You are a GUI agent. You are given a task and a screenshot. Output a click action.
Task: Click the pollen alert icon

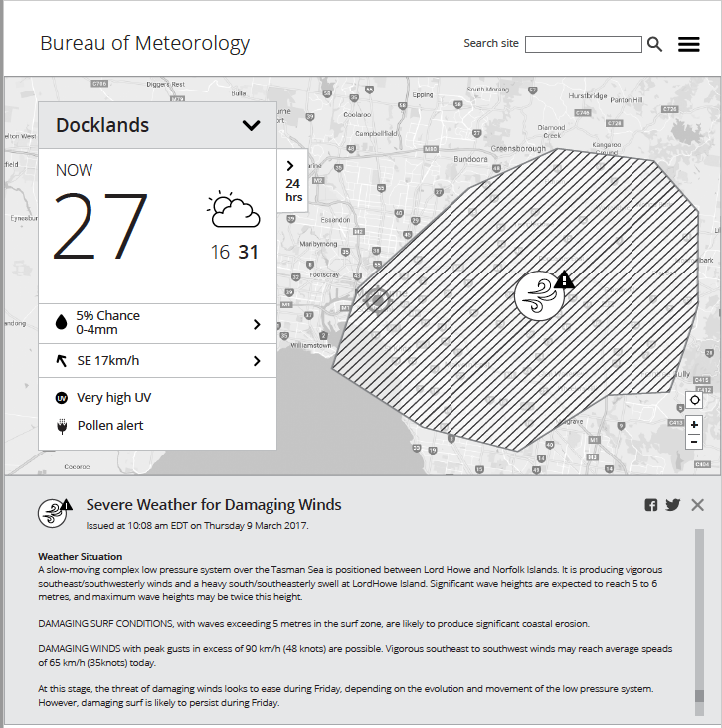tap(62, 426)
